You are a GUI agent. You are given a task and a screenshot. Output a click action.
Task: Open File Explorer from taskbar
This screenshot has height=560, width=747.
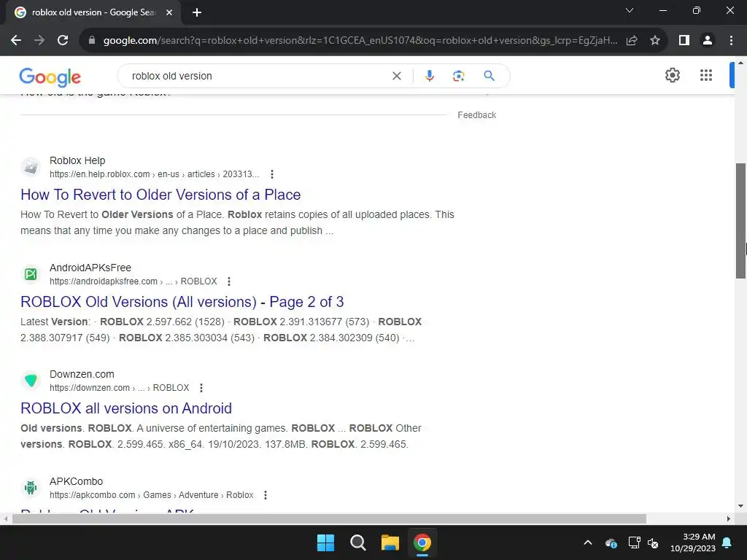click(390, 542)
